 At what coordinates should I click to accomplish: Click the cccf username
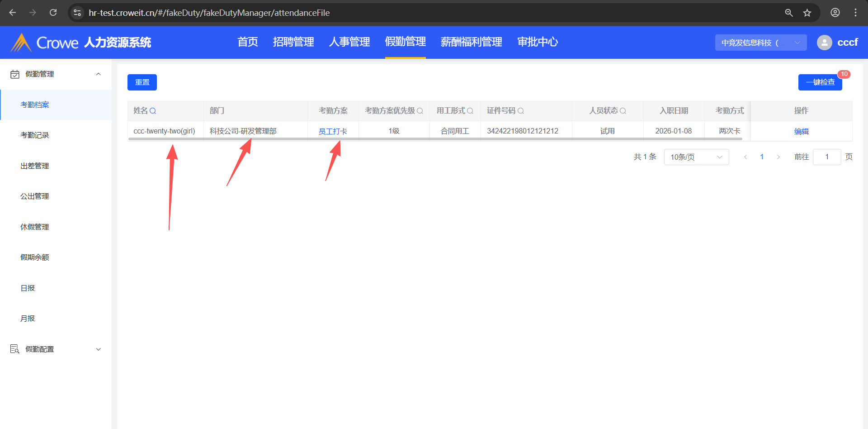[x=848, y=43]
